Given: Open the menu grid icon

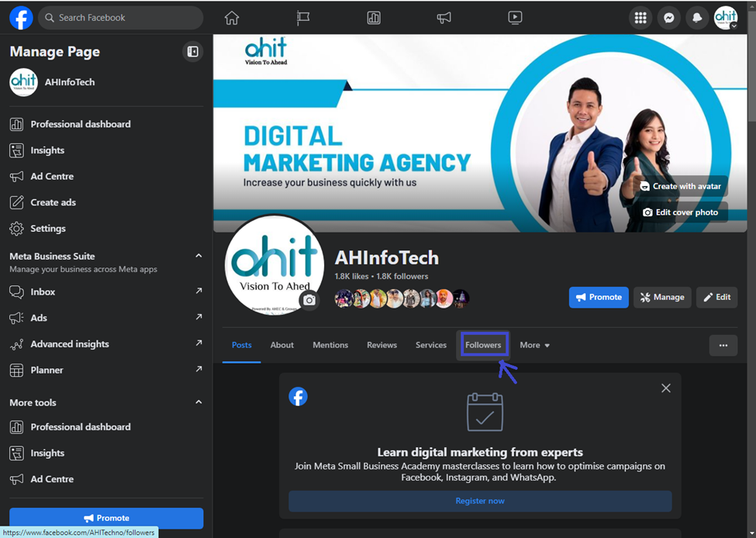Looking at the screenshot, I should (640, 18).
